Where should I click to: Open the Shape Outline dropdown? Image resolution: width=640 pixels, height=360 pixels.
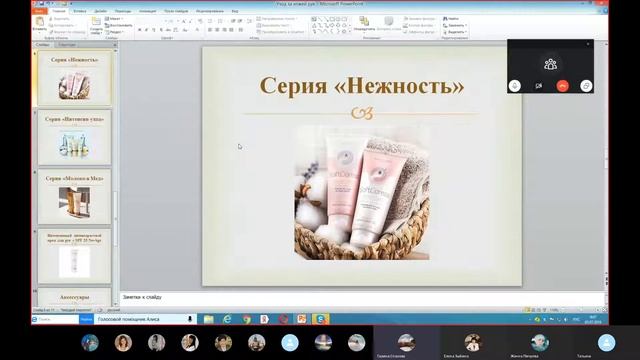click(420, 25)
